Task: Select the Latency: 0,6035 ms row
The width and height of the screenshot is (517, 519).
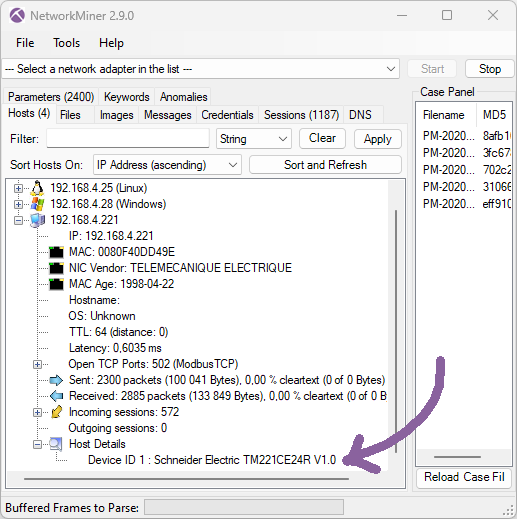Action: pyautogui.click(x=115, y=348)
